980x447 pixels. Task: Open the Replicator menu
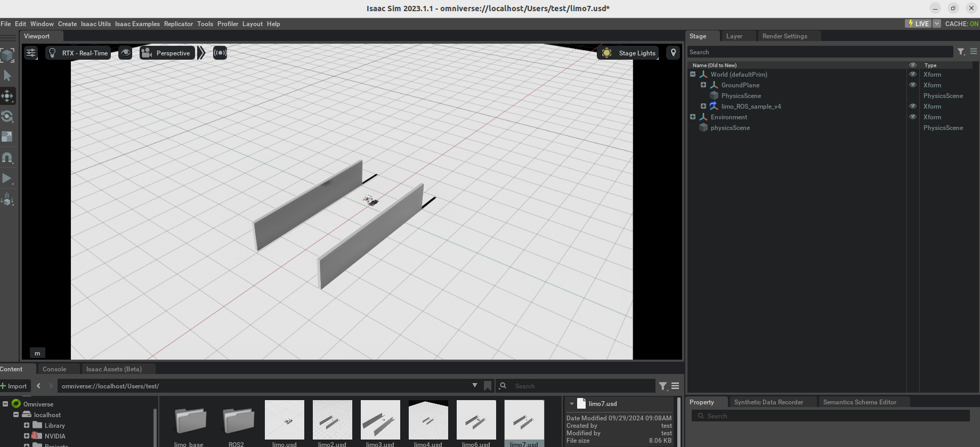click(179, 24)
